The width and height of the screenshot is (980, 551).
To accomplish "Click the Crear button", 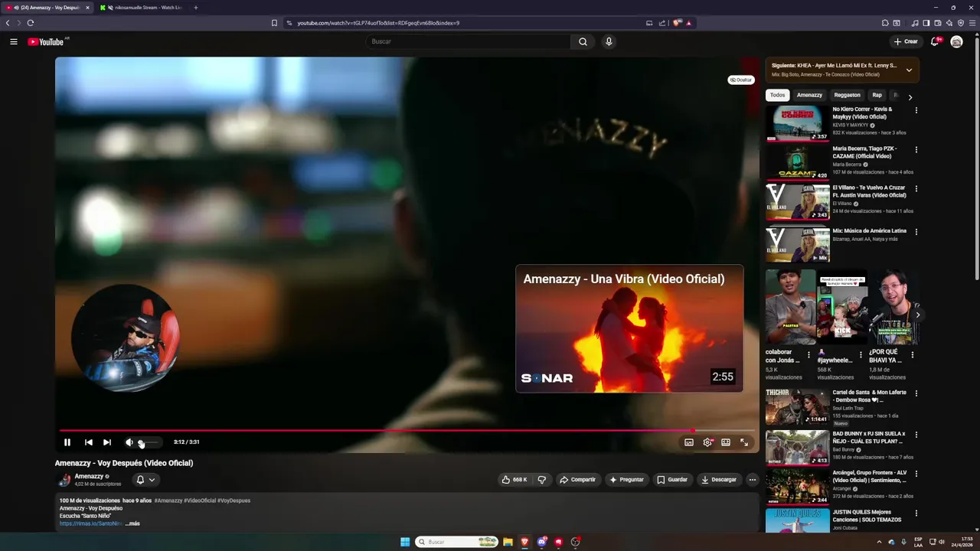I will point(905,41).
